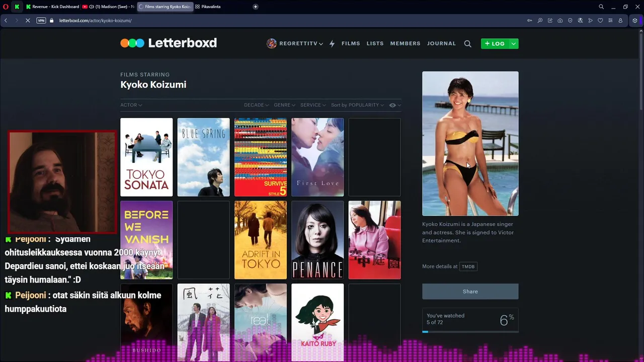The height and width of the screenshot is (362, 644).
Task: Open the page edit/notes icon in address bar
Action: click(x=550, y=21)
